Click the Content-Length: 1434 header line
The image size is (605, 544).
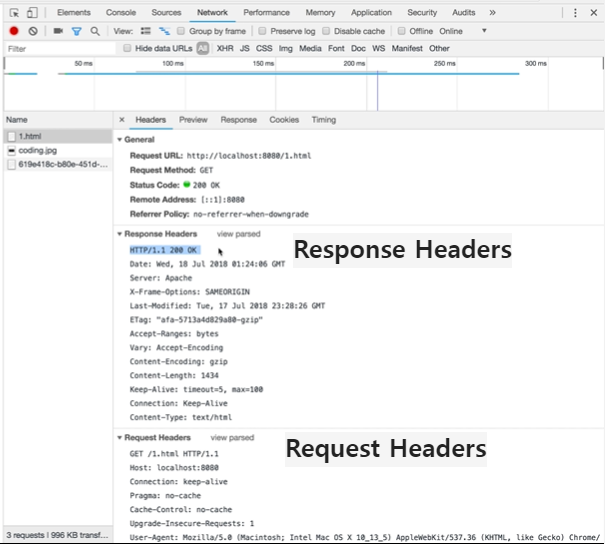click(174, 375)
